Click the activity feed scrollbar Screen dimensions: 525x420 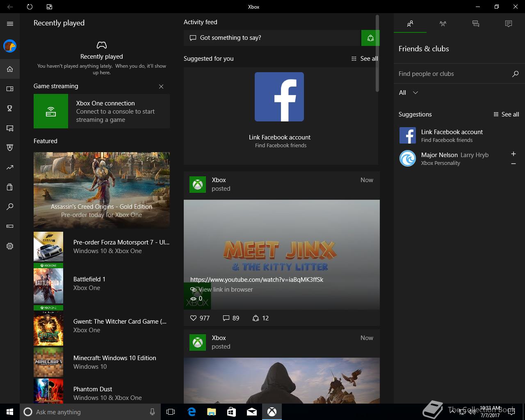377,53
